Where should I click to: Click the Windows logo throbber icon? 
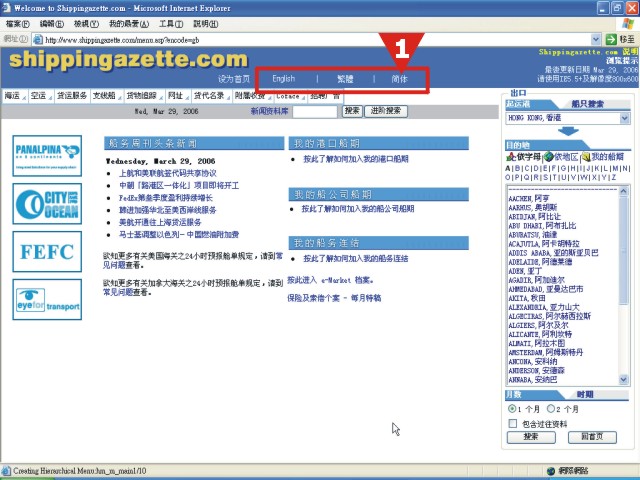pyautogui.click(x=628, y=24)
